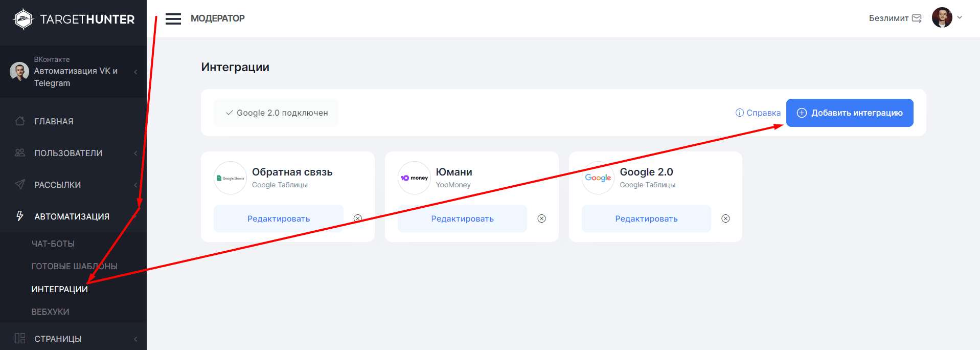Open the Чат-боты submenu item
Image resolution: width=980 pixels, height=350 pixels.
53,244
